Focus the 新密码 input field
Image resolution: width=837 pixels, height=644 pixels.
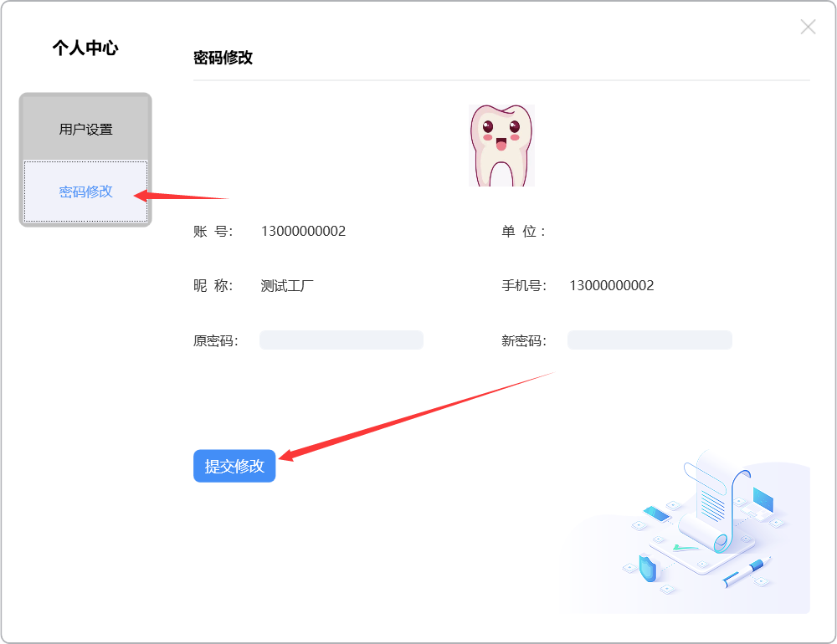650,340
